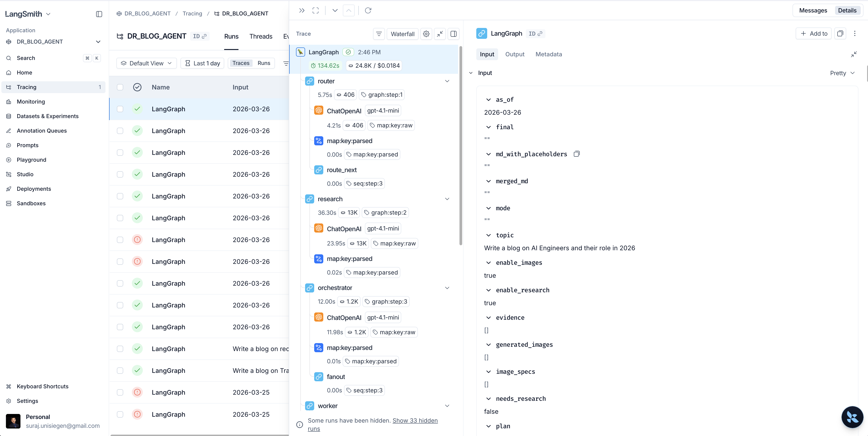Screen dimensions: 868x436
Task: Click the refresh trace icon
Action: [x=368, y=10]
